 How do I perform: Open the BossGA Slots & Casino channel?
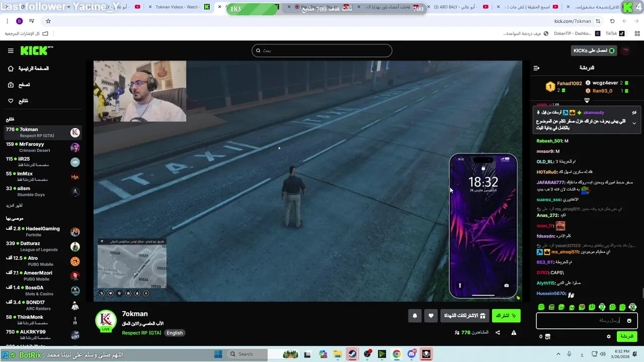pos(43,291)
